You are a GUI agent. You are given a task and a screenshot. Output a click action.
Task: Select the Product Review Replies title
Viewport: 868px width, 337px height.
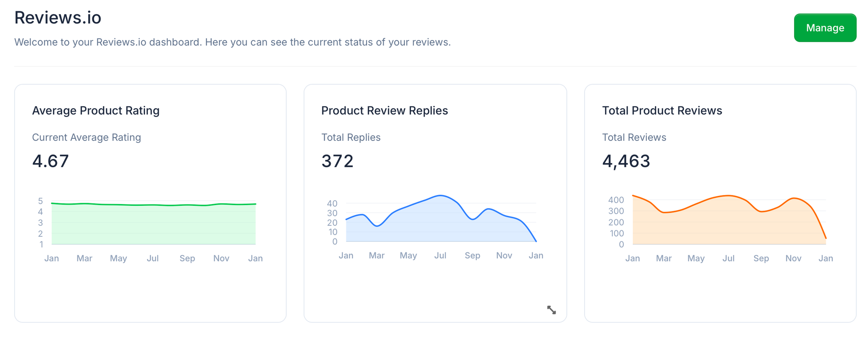coord(385,111)
